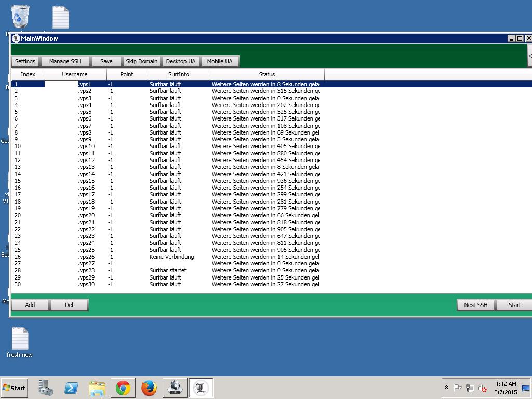The height and width of the screenshot is (399, 532).
Task: Click the Manage SSH button
Action: click(65, 61)
